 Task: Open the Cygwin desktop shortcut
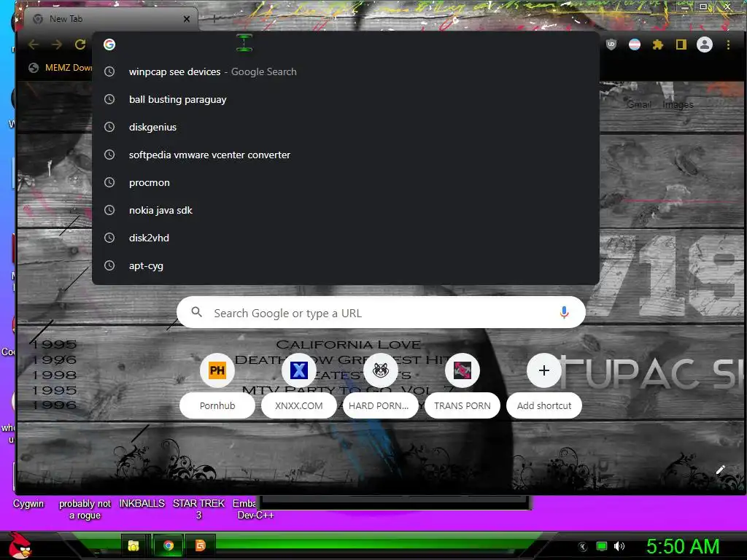pos(28,504)
